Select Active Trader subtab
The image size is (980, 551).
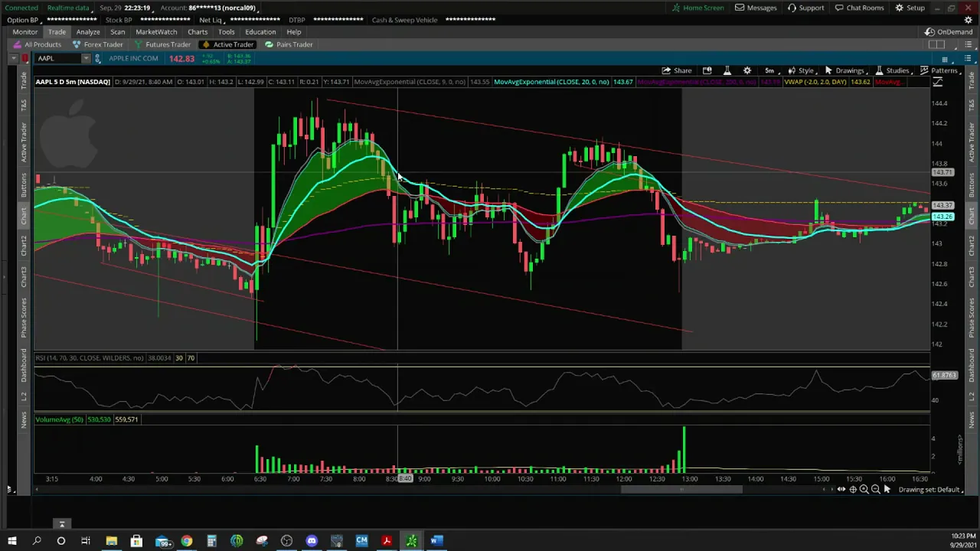point(227,44)
